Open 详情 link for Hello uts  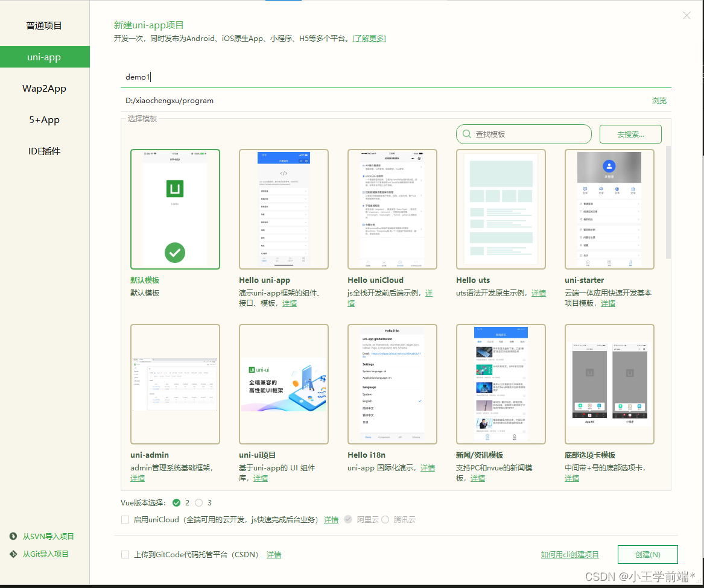[x=539, y=293]
